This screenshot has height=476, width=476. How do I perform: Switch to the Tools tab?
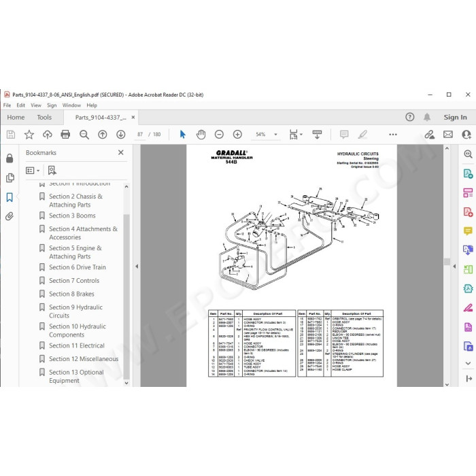(44, 117)
